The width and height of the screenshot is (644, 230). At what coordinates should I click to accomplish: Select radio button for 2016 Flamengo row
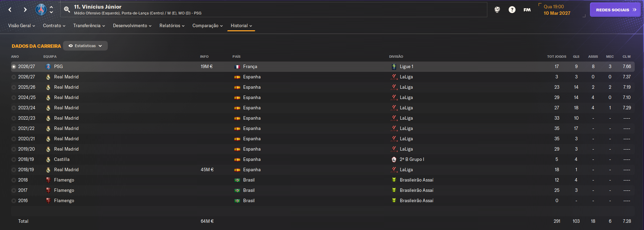[x=14, y=201]
